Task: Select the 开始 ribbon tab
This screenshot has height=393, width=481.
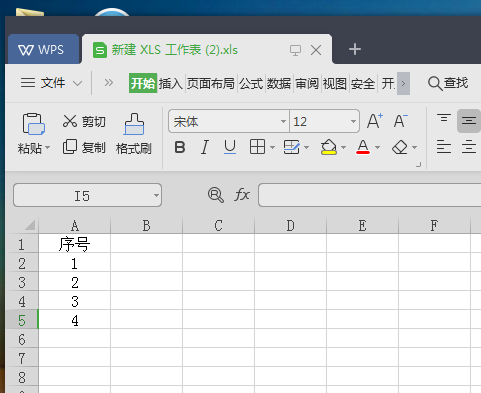Action: pos(143,83)
